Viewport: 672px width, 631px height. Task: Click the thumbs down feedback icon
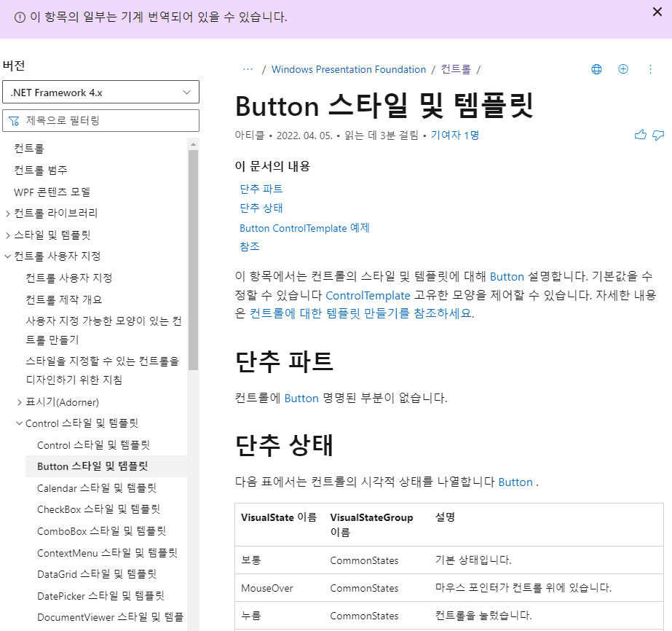pyautogui.click(x=658, y=135)
